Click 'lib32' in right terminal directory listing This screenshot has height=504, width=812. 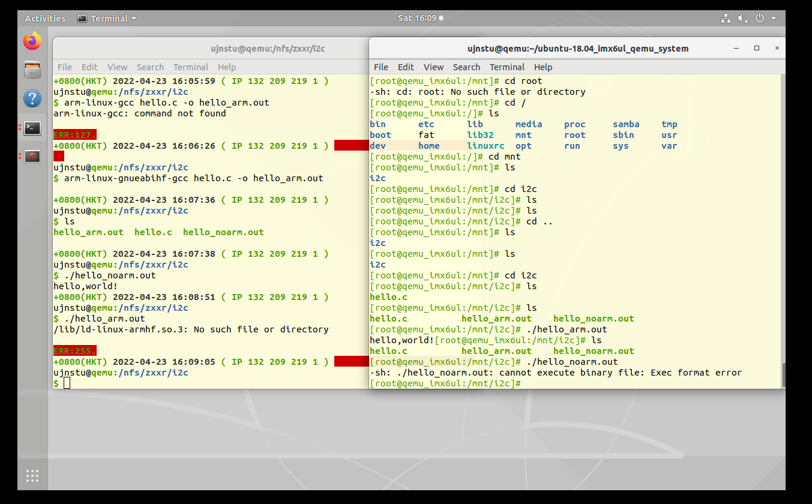[480, 135]
